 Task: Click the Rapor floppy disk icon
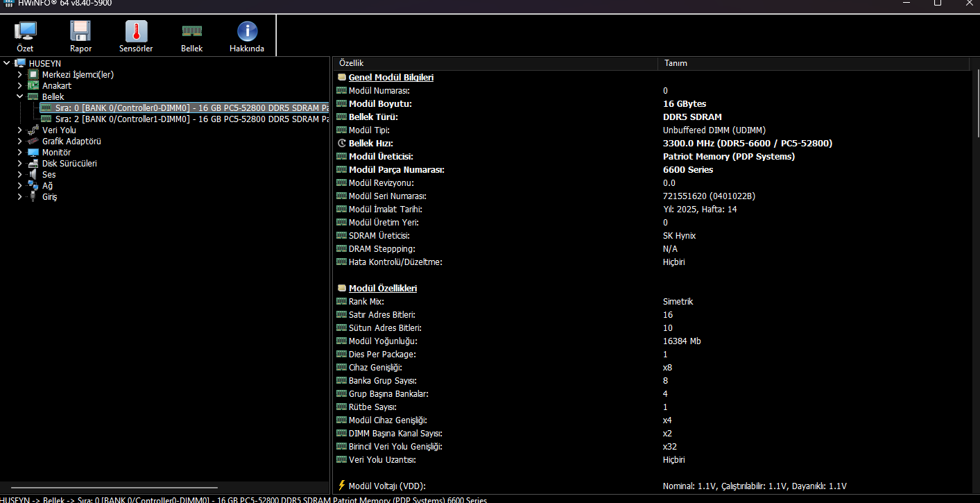(80, 31)
